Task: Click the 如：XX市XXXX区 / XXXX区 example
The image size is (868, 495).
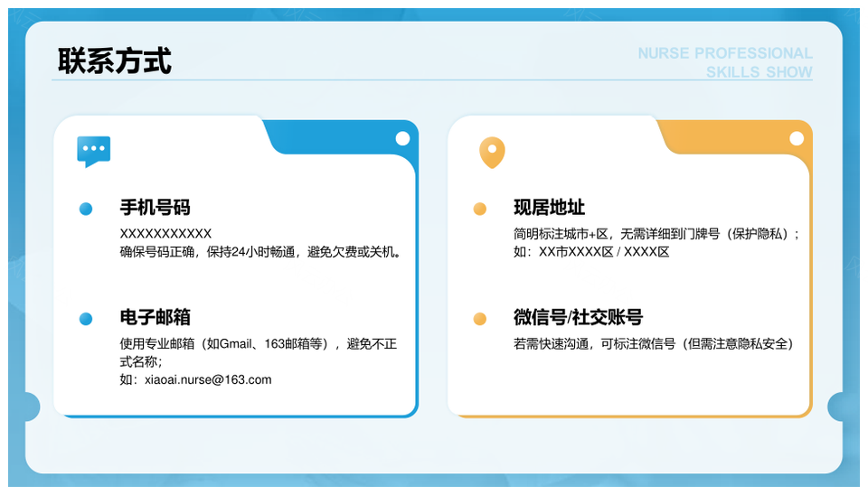Action: click(x=591, y=252)
